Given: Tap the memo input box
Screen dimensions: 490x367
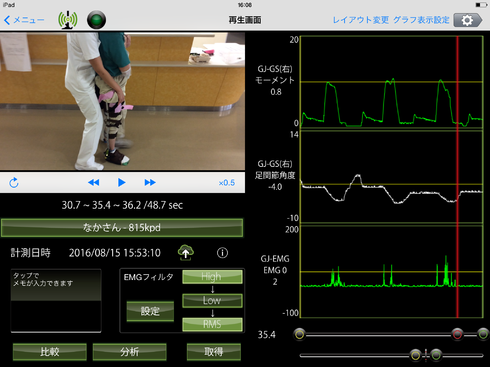Looking at the screenshot, I should point(56,301).
